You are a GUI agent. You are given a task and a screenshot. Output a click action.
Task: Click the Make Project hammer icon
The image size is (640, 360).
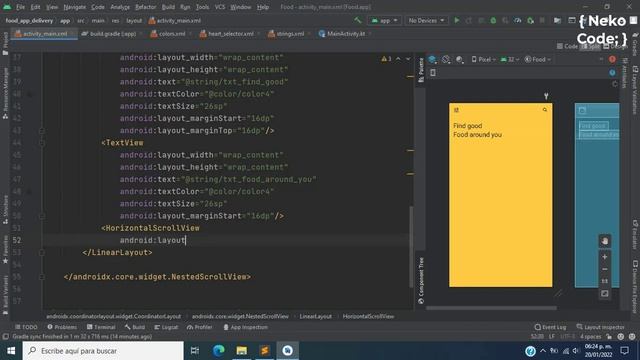[x=358, y=20]
